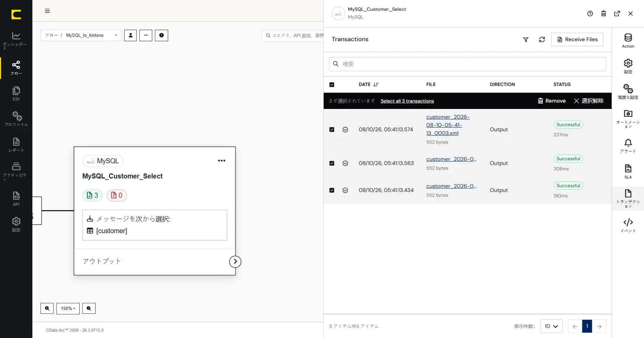Sort transactions by DATE column
This screenshot has height=338, width=644.
368,84
